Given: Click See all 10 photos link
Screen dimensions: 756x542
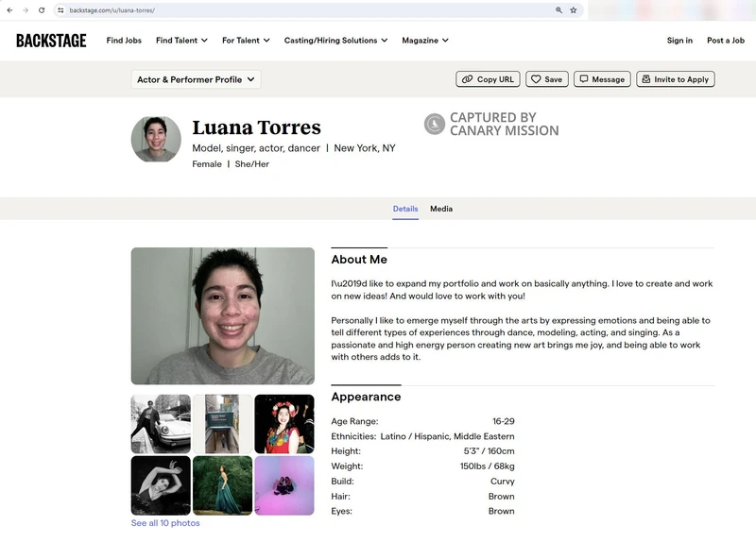Looking at the screenshot, I should tap(165, 523).
